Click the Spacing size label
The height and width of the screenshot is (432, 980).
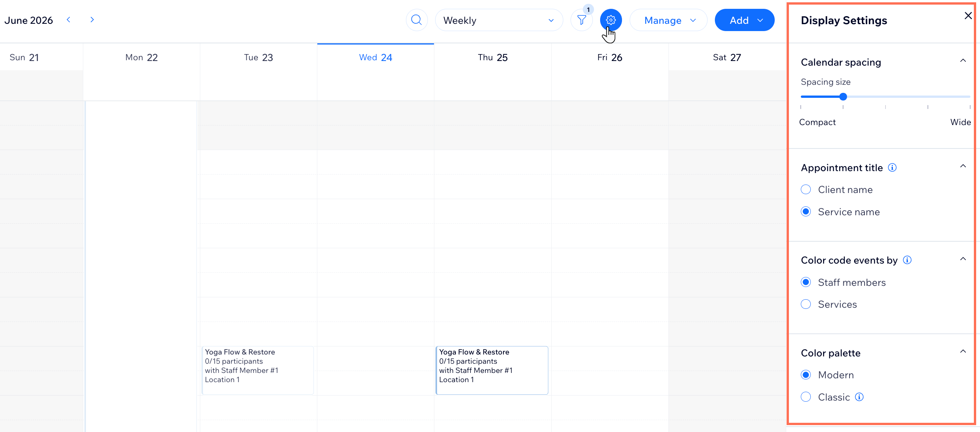click(825, 82)
